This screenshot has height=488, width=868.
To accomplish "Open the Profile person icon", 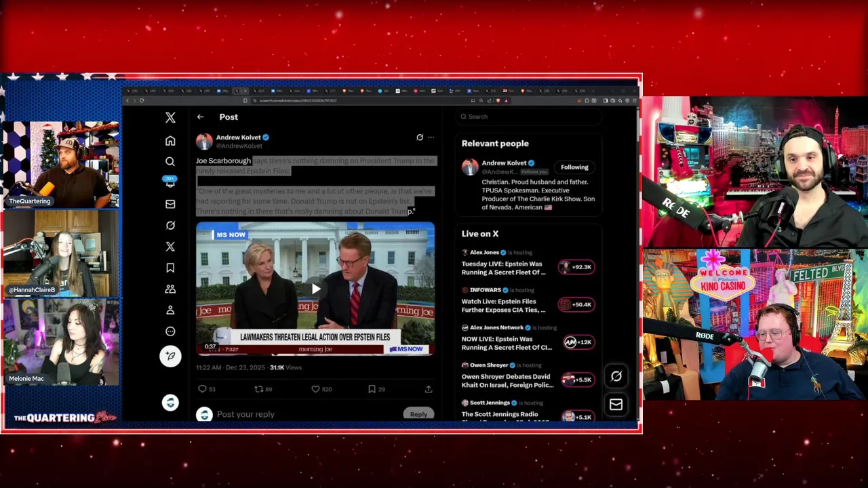I will [170, 310].
